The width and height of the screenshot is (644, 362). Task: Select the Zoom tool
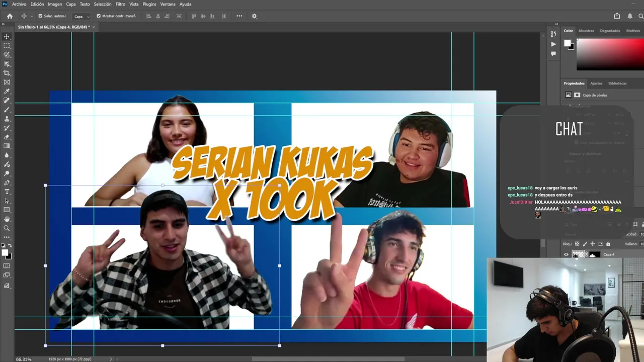[x=7, y=228]
